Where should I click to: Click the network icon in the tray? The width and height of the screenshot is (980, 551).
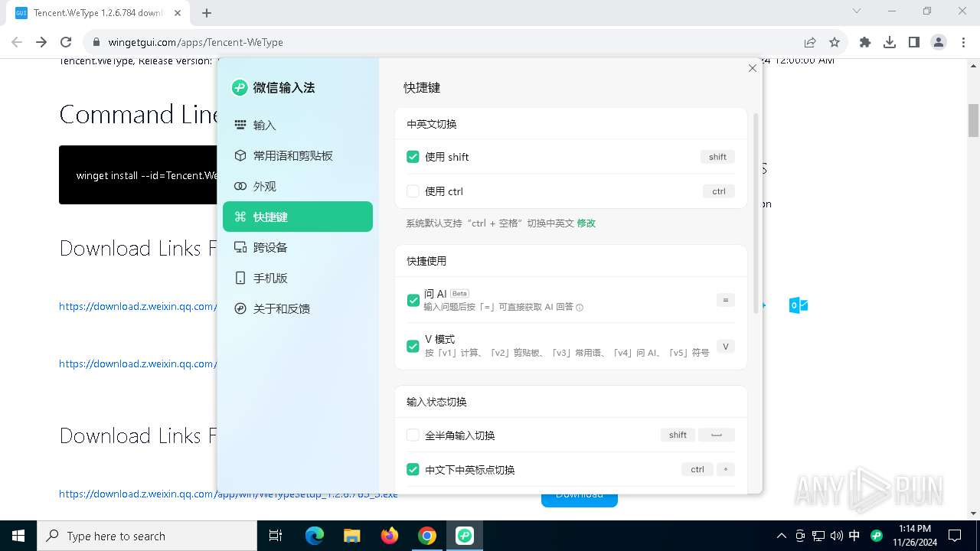818,536
